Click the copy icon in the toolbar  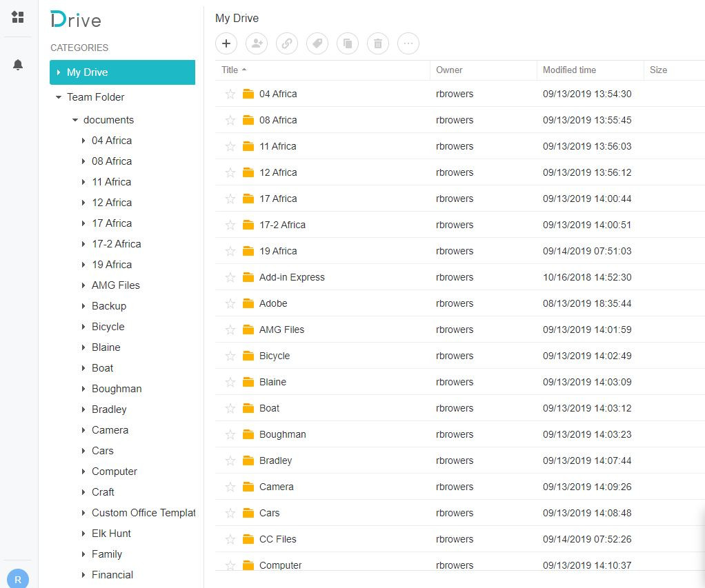(x=348, y=43)
